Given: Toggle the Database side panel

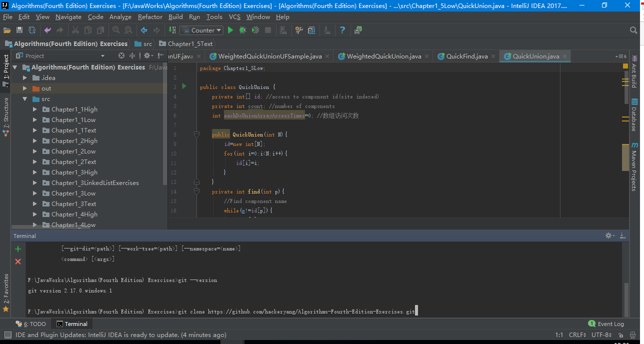Looking at the screenshot, I should [634, 115].
